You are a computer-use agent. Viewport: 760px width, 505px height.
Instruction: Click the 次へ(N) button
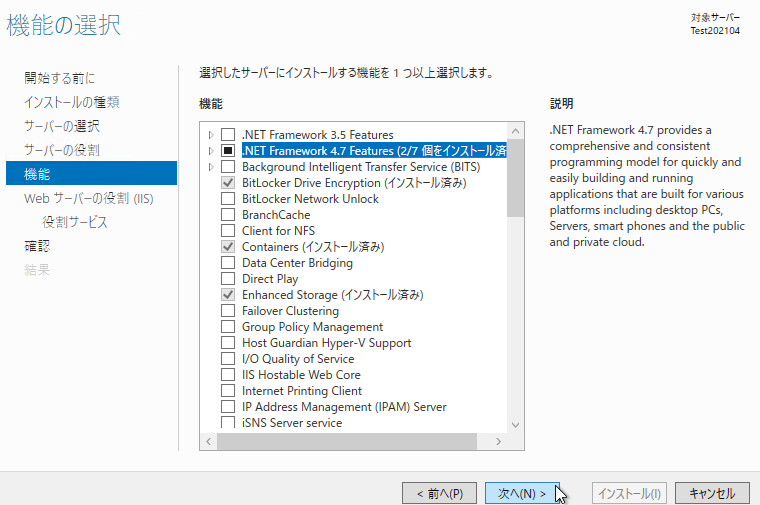[522, 493]
